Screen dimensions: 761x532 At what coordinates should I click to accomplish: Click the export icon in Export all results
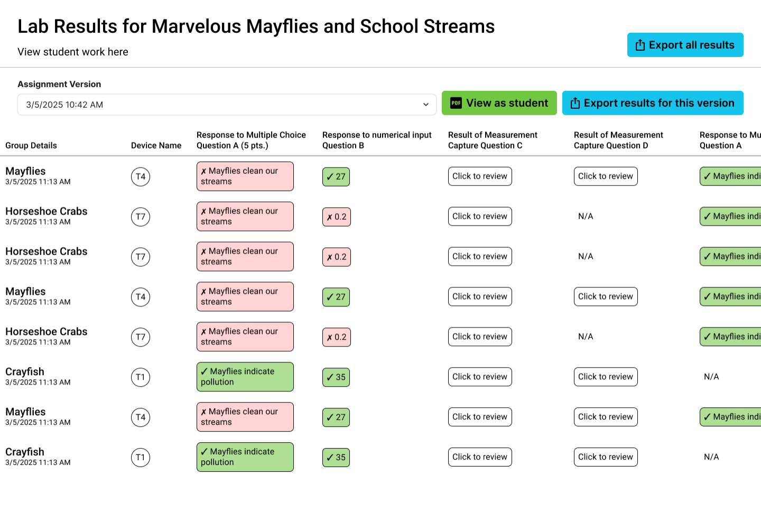pos(640,45)
